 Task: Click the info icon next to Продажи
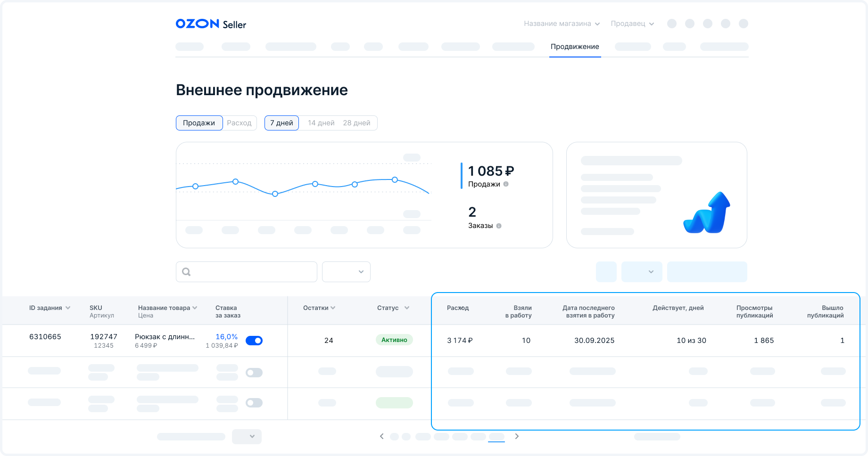click(x=506, y=184)
